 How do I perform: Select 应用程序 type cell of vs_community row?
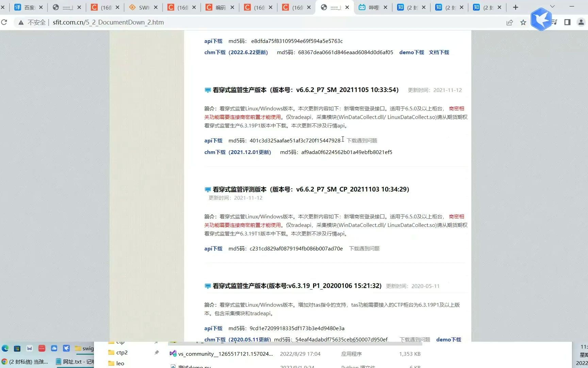pos(351,354)
